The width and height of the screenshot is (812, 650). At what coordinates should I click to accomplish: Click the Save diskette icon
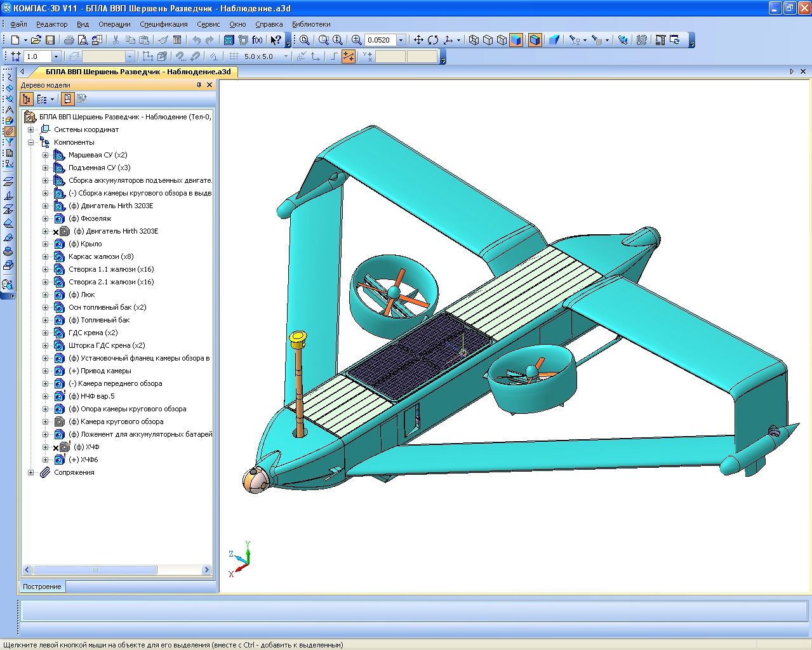[50, 40]
